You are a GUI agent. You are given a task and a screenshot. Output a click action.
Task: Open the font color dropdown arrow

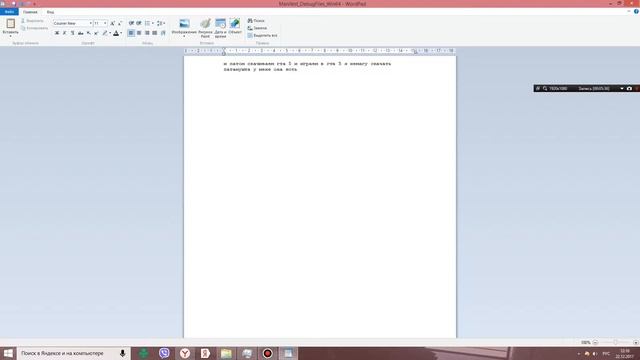[121, 33]
